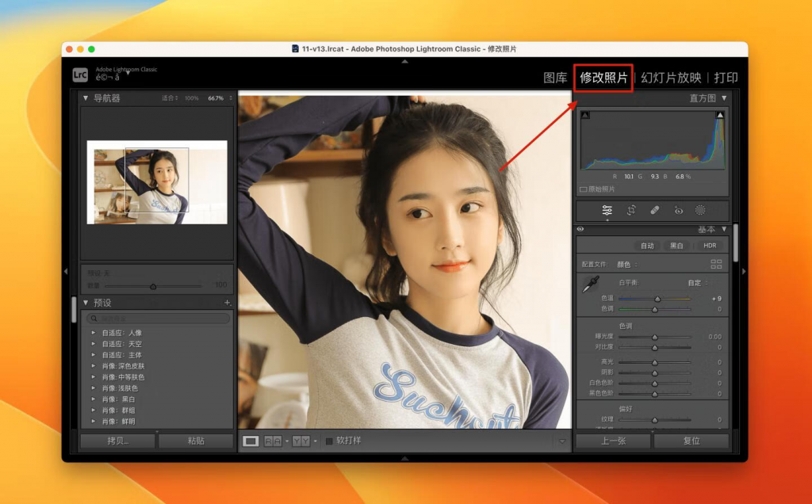This screenshot has height=504, width=812.
Task: Activate the Basic adjustments edit icon
Action: point(607,210)
